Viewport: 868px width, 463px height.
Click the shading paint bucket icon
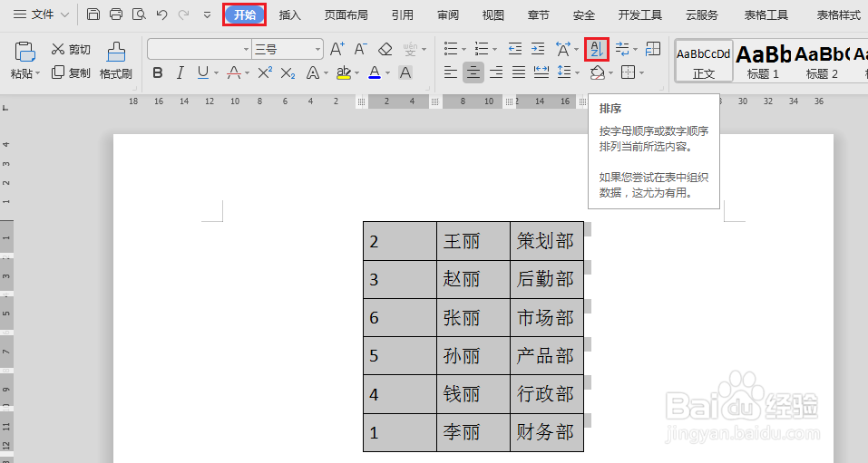point(597,72)
